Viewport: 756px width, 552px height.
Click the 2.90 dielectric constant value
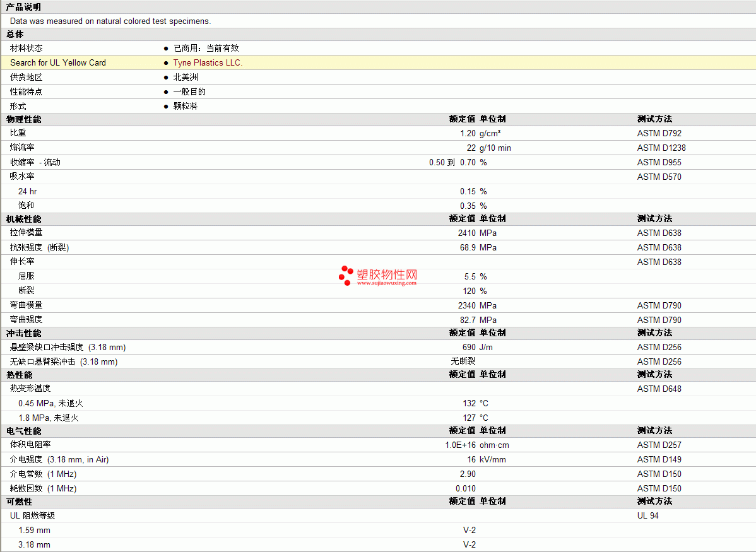coord(468,474)
